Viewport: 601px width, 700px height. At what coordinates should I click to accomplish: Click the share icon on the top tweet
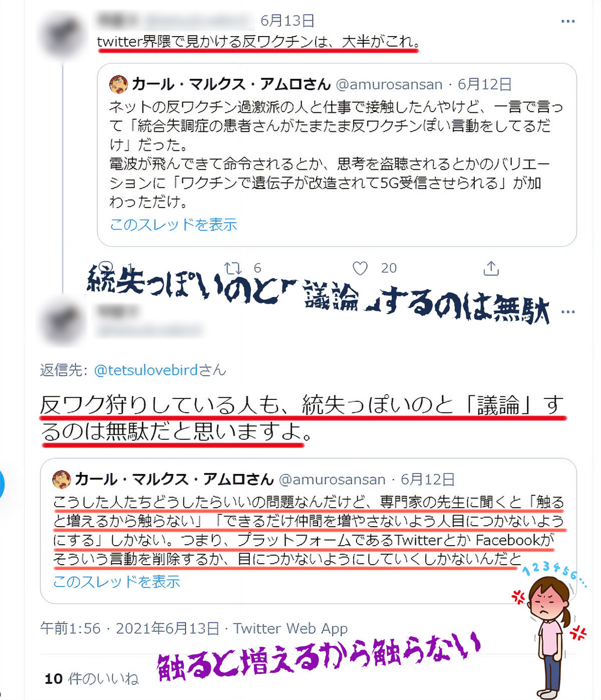(x=491, y=269)
